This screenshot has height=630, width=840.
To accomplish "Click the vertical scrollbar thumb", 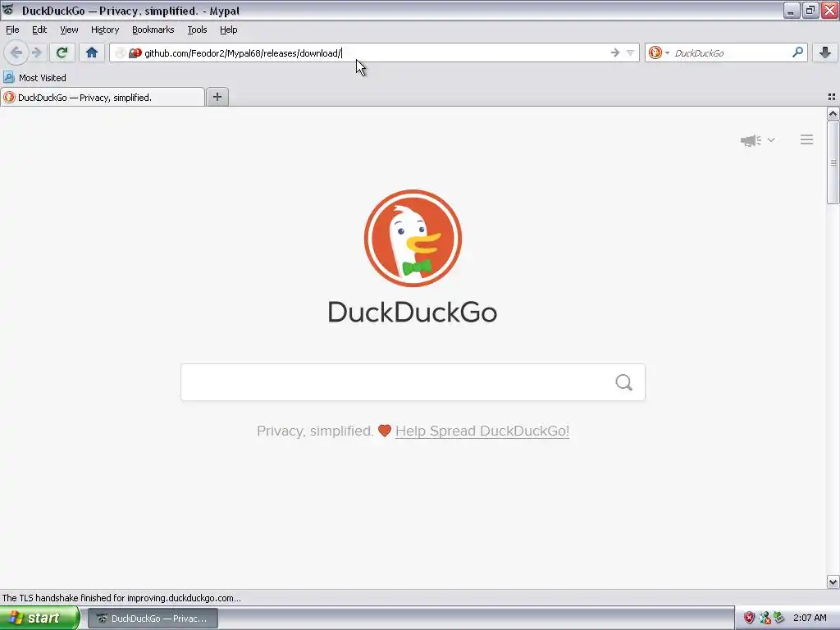I will click(833, 162).
